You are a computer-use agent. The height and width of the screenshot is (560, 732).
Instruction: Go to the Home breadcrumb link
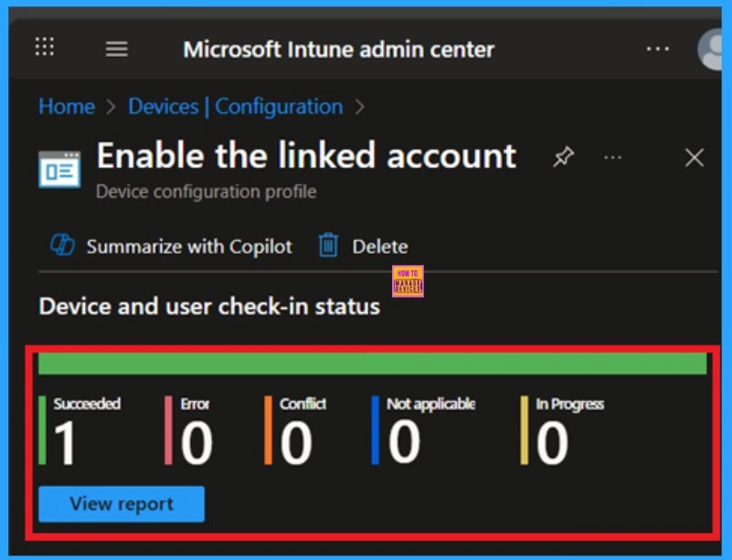tap(67, 106)
